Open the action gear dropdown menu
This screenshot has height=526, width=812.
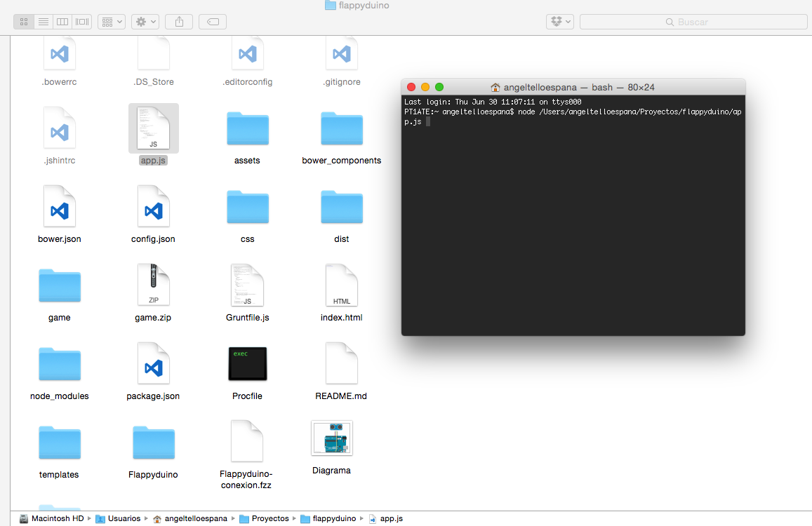[145, 21]
